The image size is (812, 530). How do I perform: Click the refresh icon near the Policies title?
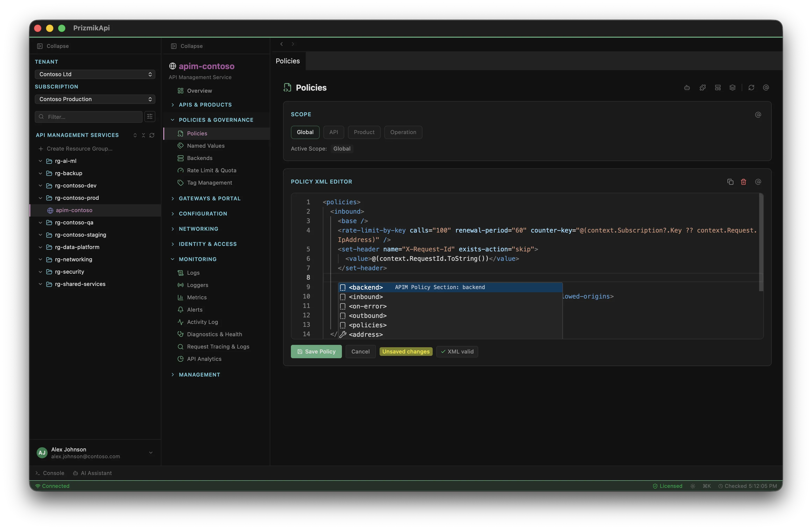point(752,88)
